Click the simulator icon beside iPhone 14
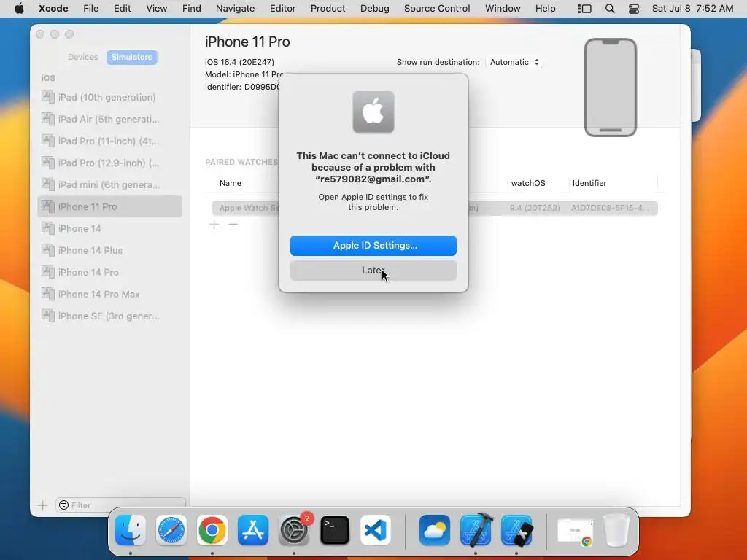The width and height of the screenshot is (747, 560). click(x=47, y=228)
